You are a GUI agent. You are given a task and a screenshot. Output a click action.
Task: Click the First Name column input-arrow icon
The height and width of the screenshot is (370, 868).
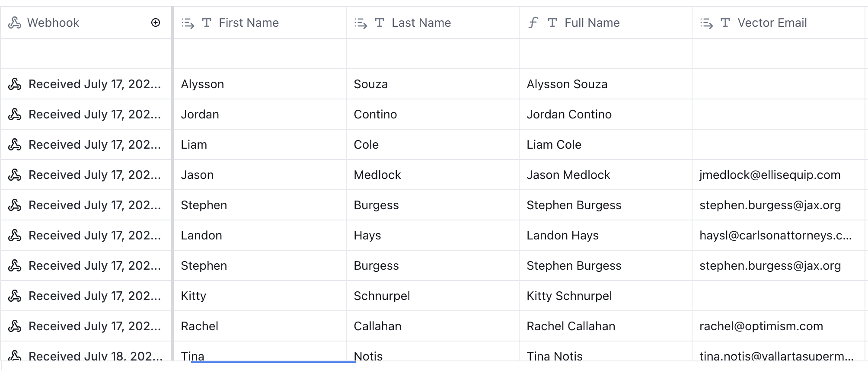188,23
